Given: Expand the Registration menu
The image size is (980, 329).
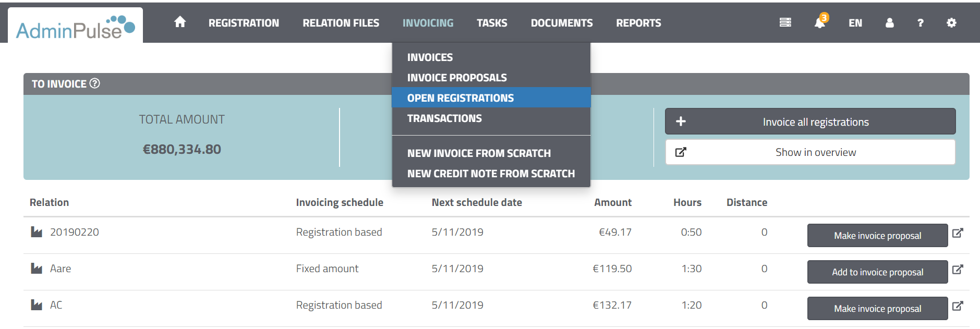Looking at the screenshot, I should click(x=244, y=23).
